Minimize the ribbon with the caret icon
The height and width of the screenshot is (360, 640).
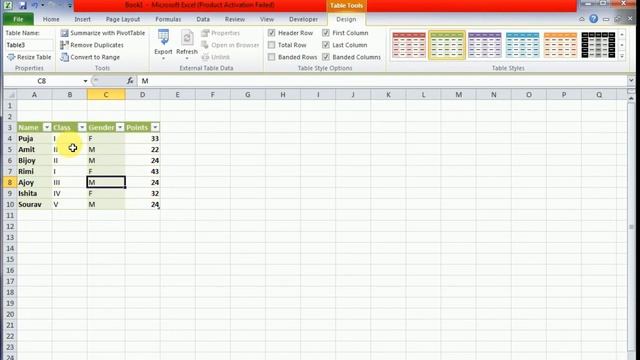click(x=582, y=19)
